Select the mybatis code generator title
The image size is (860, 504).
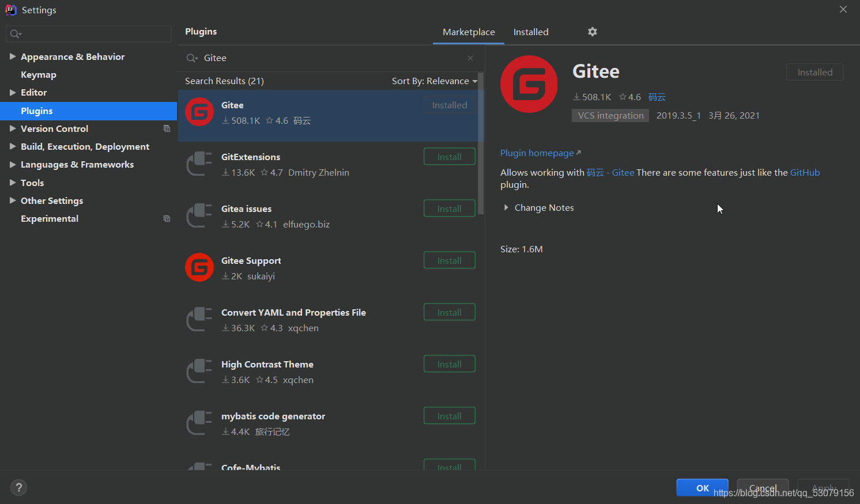pyautogui.click(x=273, y=416)
